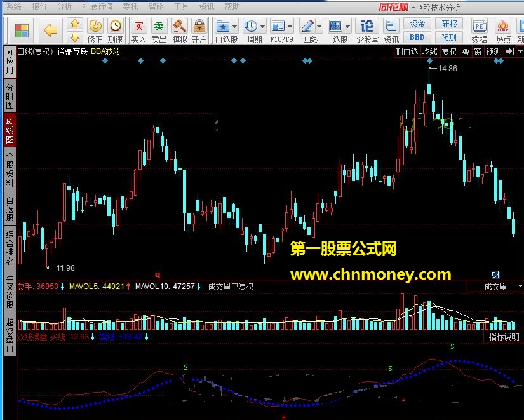Viewport: 524px width, 420px height.
Task: Click the jump-to-end arrow icon
Action: click(509, 51)
